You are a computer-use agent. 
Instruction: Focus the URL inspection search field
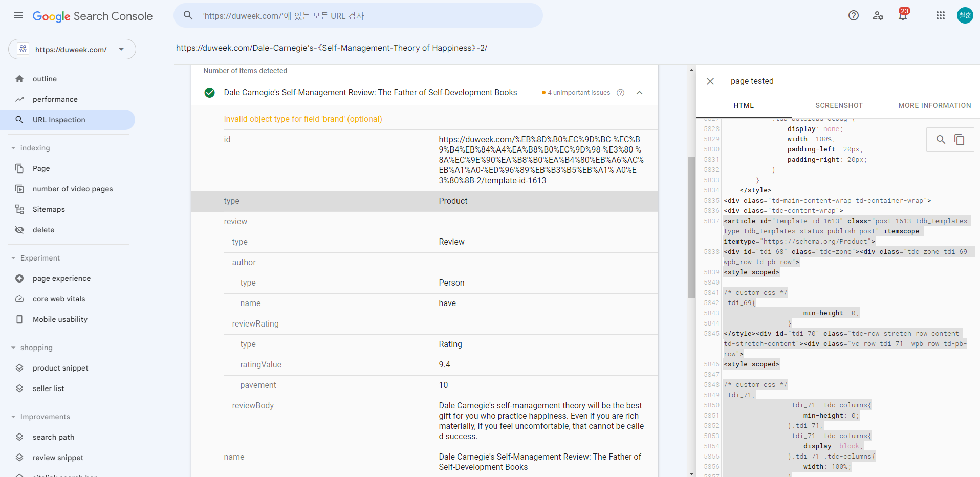(358, 16)
